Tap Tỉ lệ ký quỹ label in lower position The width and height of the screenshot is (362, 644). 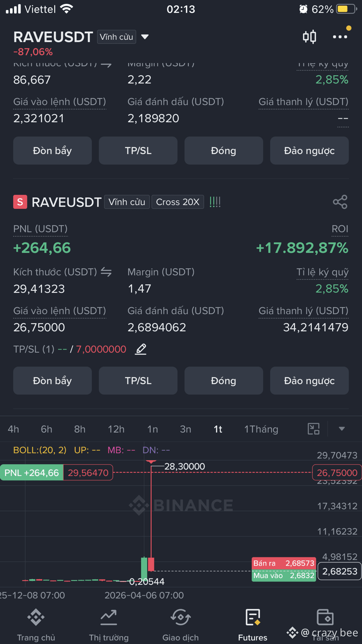323,272
